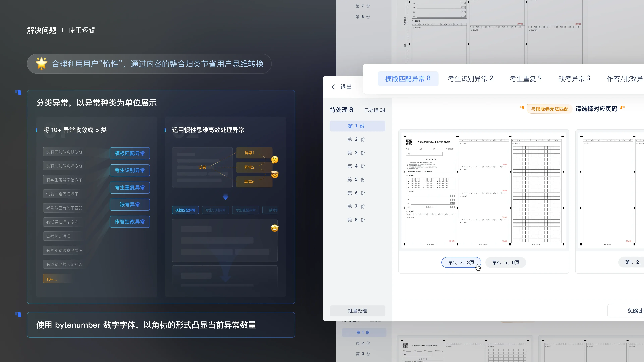644x362 pixels.
Task: Click the blue down arrow below the 试卷 diagram
Action: pos(226,197)
